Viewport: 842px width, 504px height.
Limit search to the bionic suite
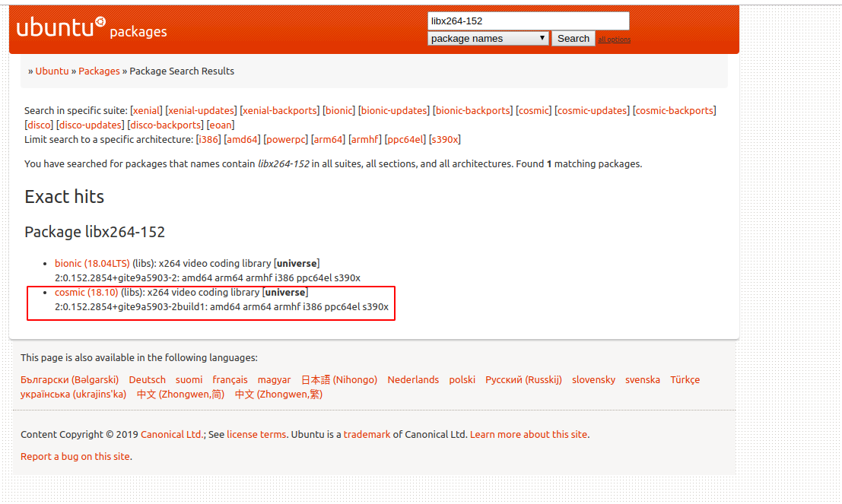pyautogui.click(x=338, y=110)
